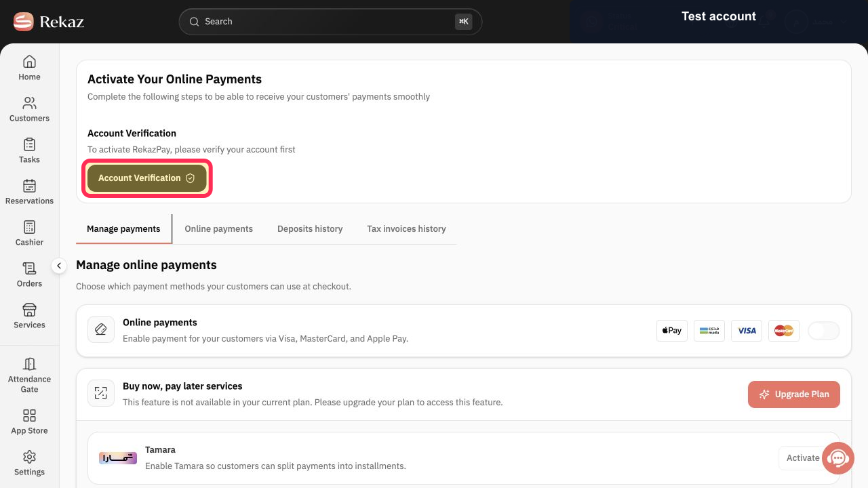The width and height of the screenshot is (868, 488).
Task: Open the App Store grid icon
Action: (x=29, y=415)
